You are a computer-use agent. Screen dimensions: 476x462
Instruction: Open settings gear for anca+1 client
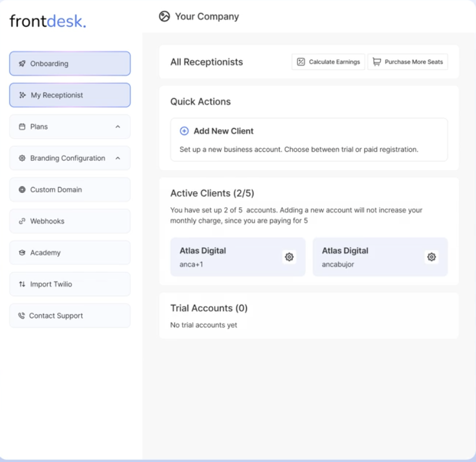coord(289,257)
